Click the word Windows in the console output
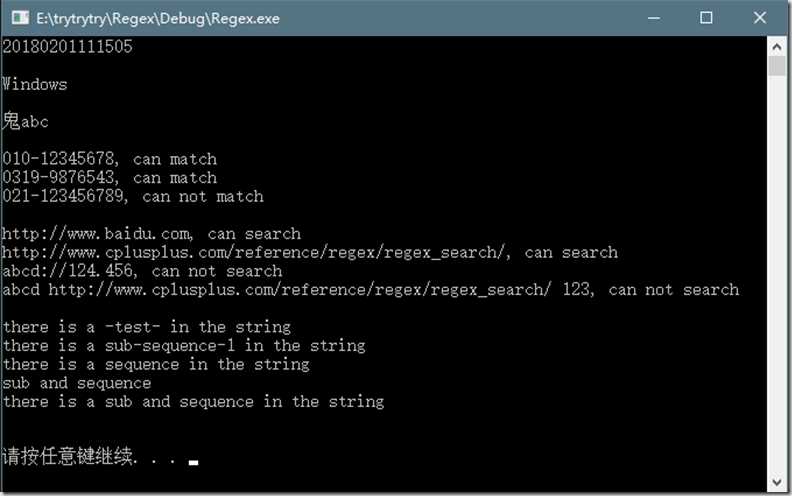The image size is (792, 496). point(36,84)
